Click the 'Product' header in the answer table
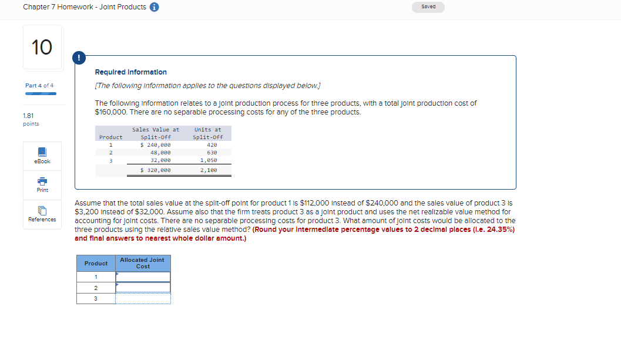The image size is (621, 364). [x=96, y=263]
